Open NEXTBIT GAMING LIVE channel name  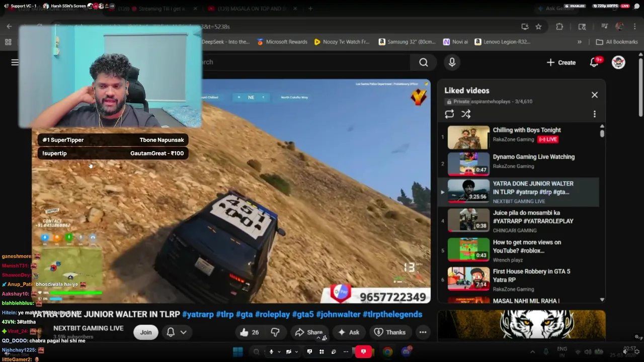point(89,328)
